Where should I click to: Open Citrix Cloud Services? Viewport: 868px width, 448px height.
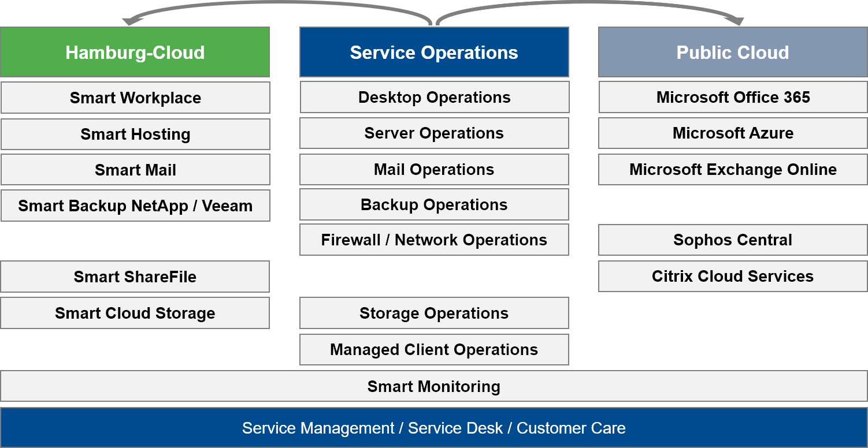pos(733,276)
